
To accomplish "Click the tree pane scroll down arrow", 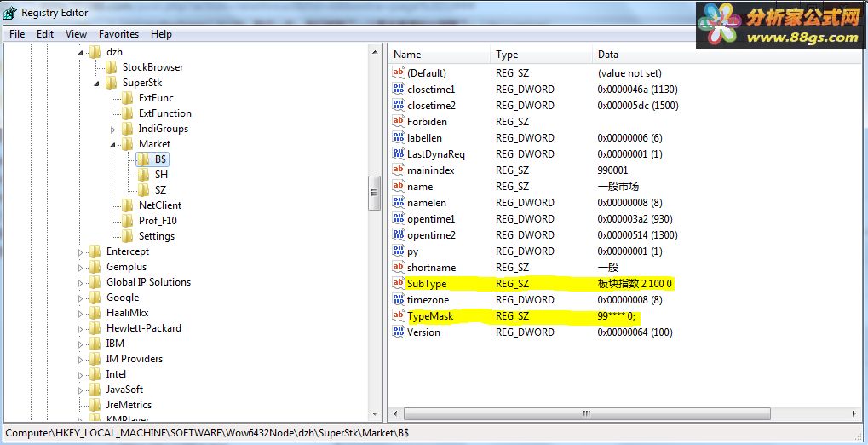I will (375, 414).
